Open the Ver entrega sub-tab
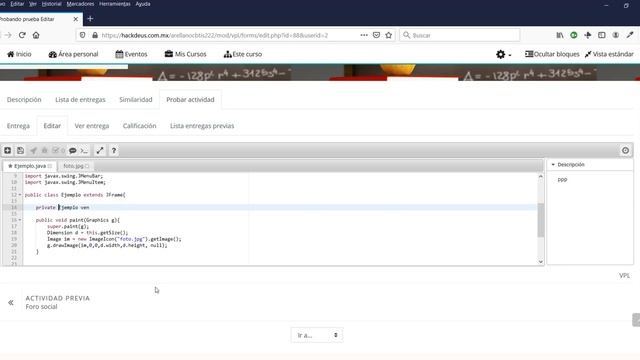The width and height of the screenshot is (640, 360). (92, 126)
